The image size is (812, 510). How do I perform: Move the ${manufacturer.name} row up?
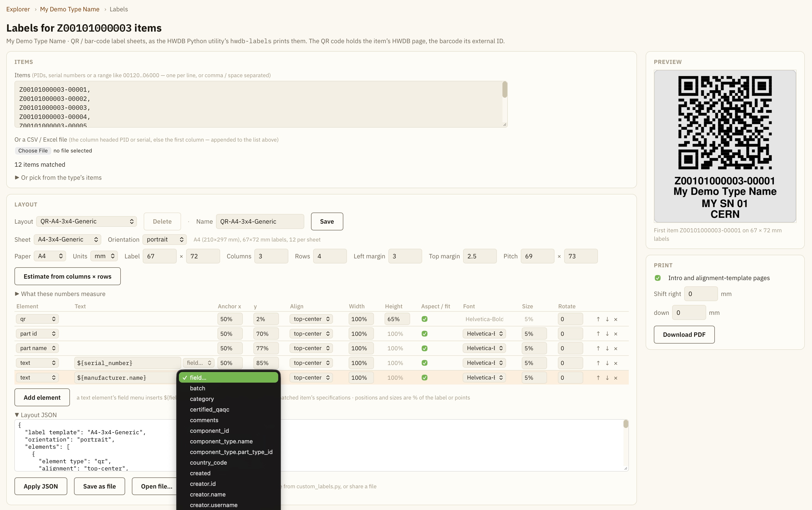pyautogui.click(x=598, y=378)
